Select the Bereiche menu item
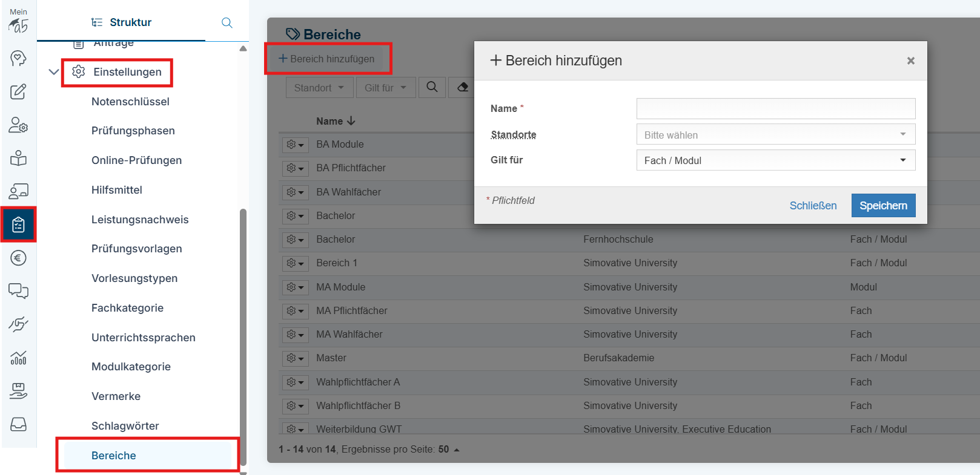 point(114,456)
